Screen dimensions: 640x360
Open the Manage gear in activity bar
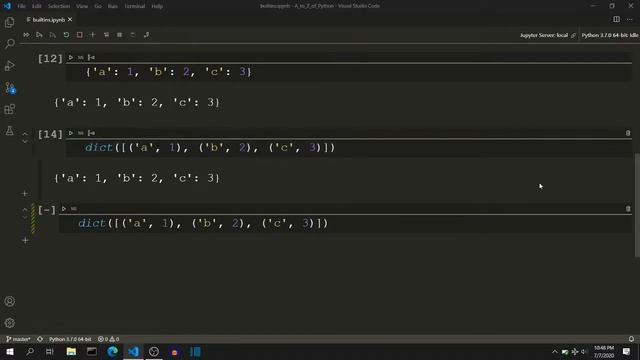[9, 323]
